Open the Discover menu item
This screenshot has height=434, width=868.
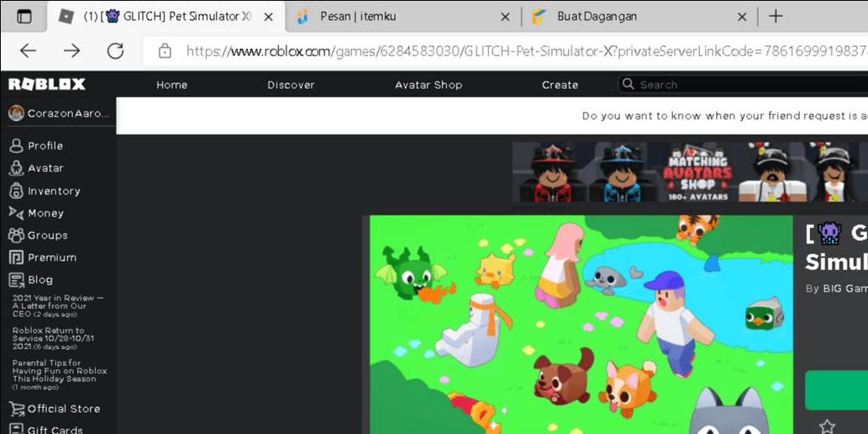tap(291, 85)
